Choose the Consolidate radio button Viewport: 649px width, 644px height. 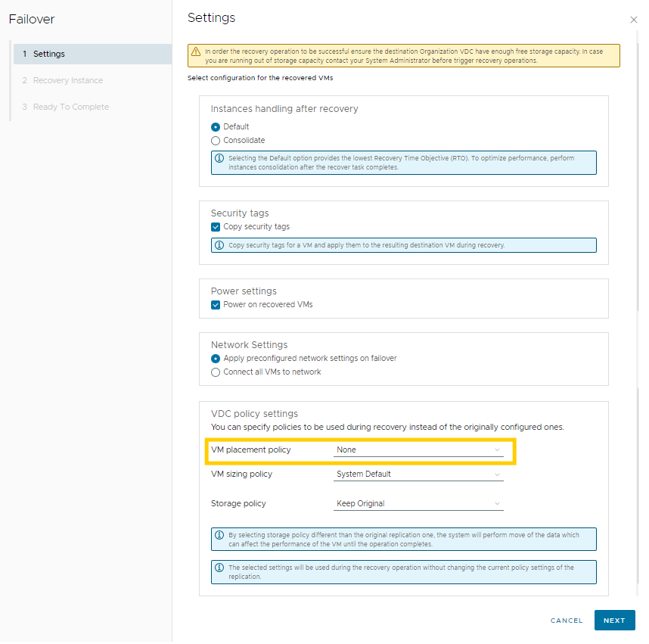tap(216, 141)
